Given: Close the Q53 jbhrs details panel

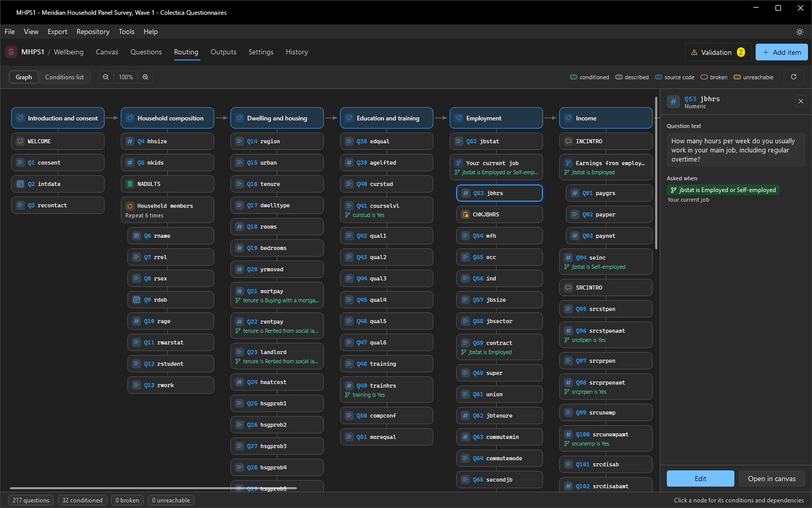Looking at the screenshot, I should (801, 101).
